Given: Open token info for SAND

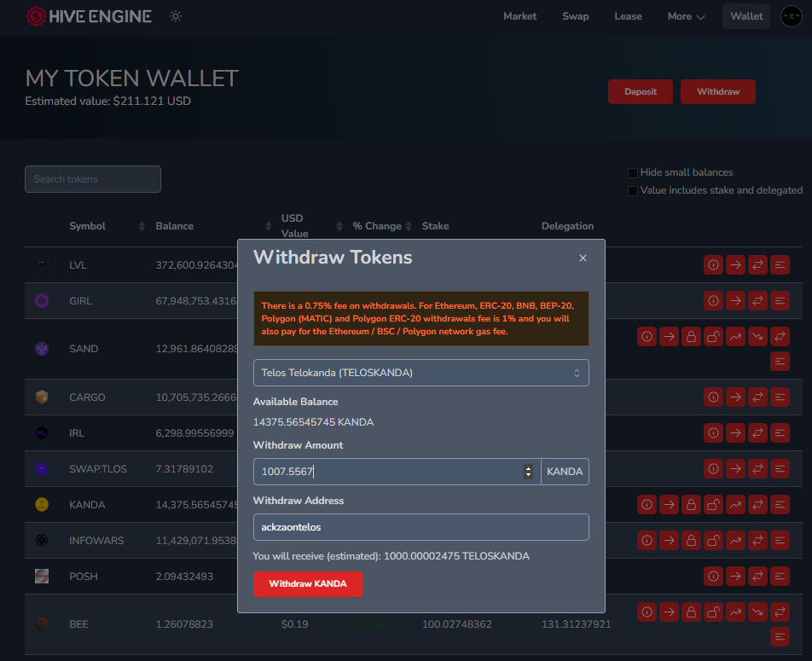Looking at the screenshot, I should coord(647,337).
